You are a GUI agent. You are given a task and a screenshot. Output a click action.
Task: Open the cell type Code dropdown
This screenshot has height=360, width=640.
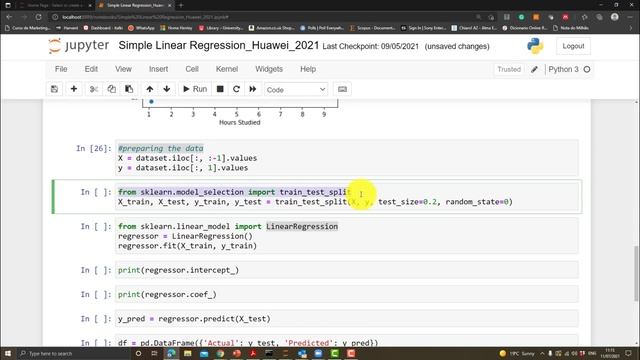[x=296, y=89]
